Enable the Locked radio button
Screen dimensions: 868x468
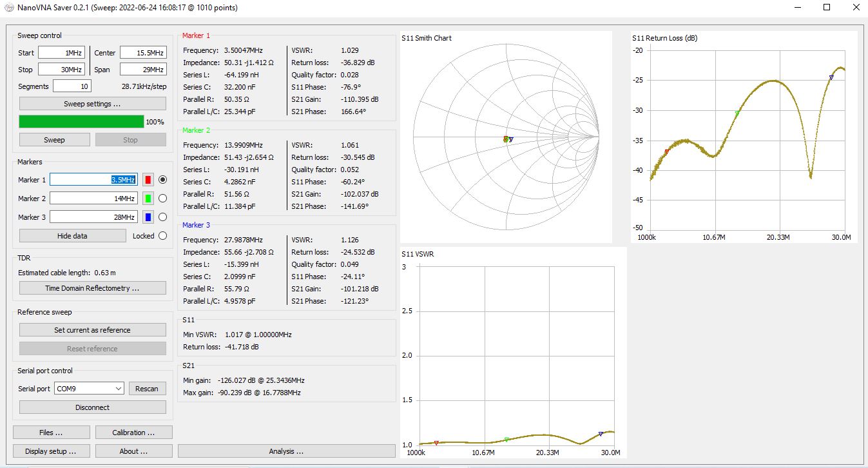(x=162, y=236)
